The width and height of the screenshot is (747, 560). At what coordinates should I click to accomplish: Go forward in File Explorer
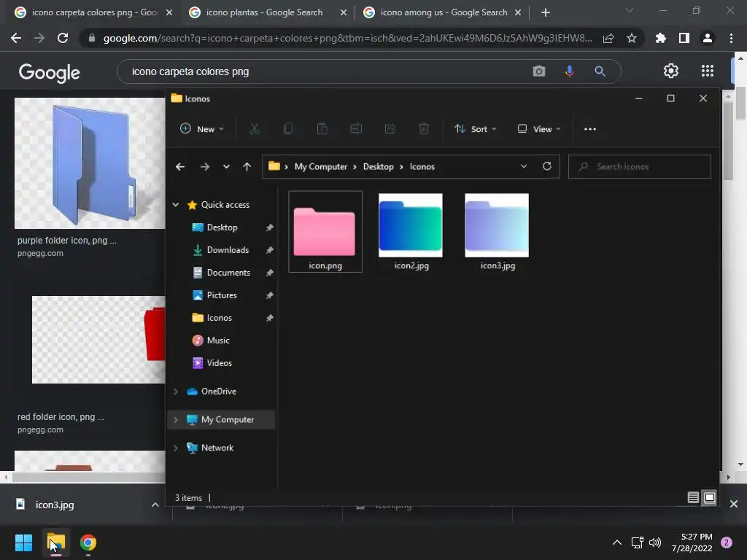tap(205, 167)
